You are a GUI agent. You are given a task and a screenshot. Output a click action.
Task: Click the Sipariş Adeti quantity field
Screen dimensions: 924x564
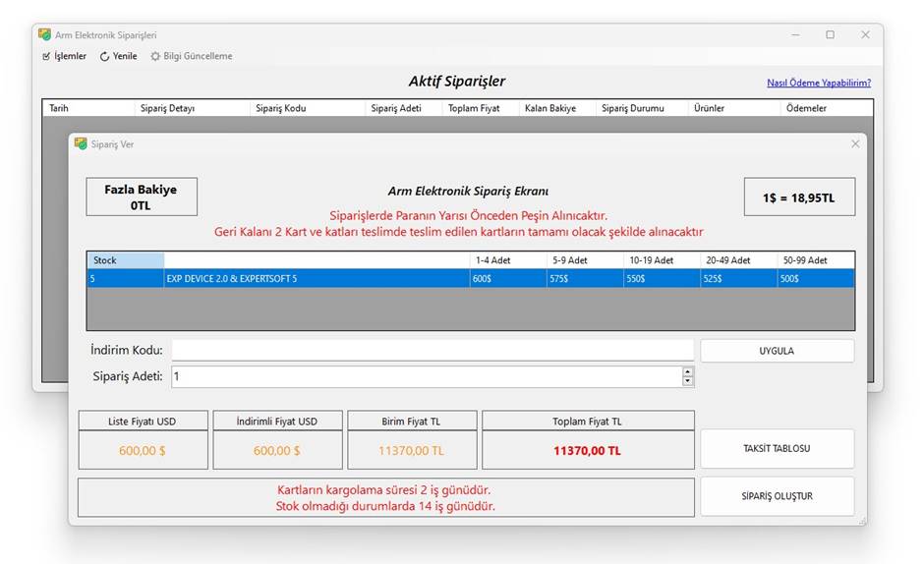[425, 376]
